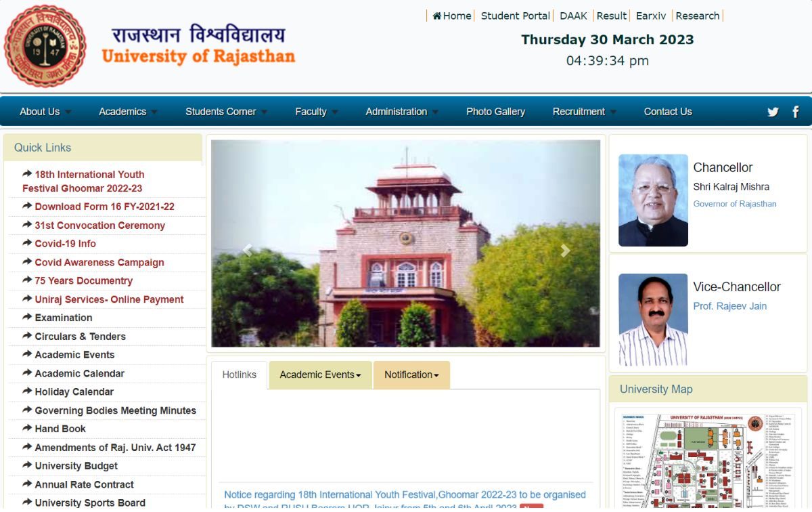Click arrow icon beside Holiday Calendar
Viewport: 812px width, 512px height.
27,391
